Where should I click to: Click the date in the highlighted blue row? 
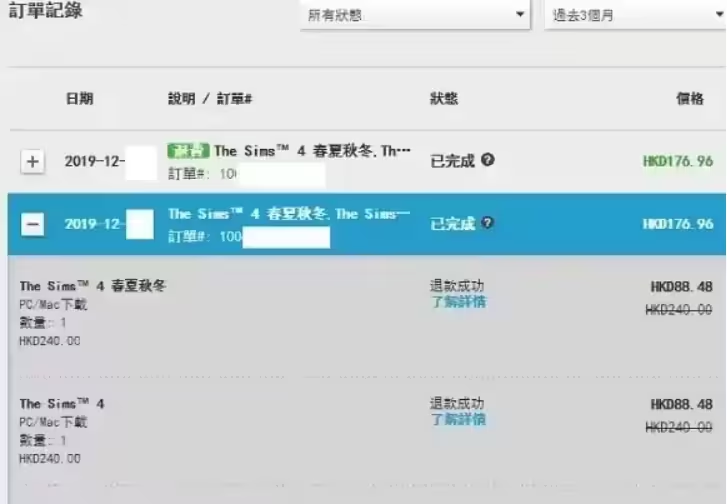click(x=95, y=224)
